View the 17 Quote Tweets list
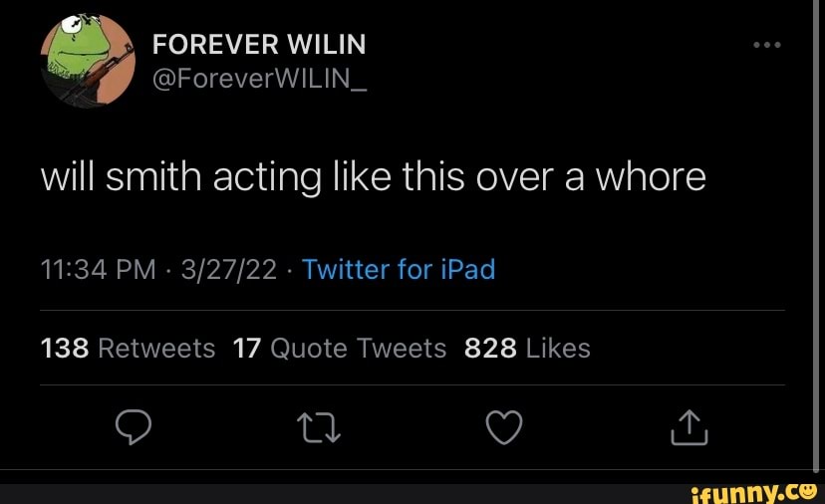The height and width of the screenshot is (504, 825). coord(339,348)
